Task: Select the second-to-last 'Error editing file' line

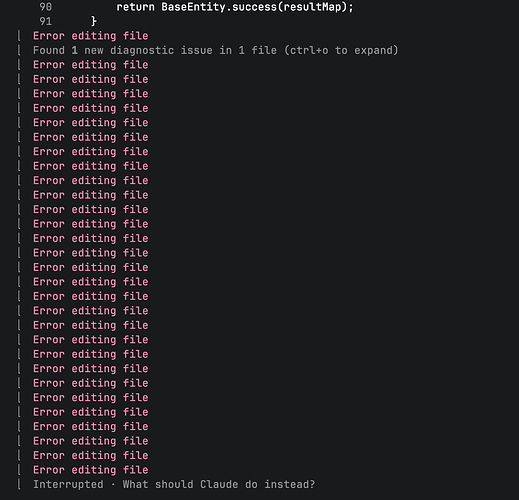Action: tap(90, 455)
